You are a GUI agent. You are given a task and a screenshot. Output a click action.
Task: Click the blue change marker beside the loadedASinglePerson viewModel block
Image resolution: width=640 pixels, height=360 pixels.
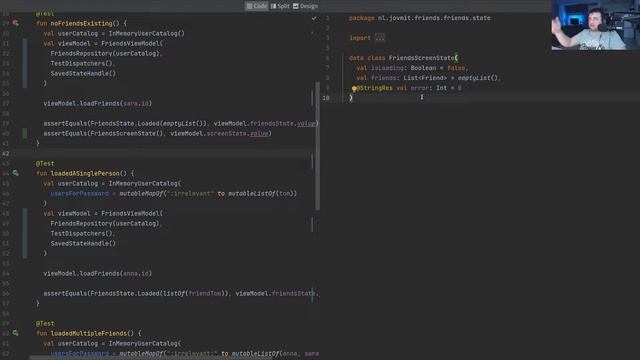point(25,233)
